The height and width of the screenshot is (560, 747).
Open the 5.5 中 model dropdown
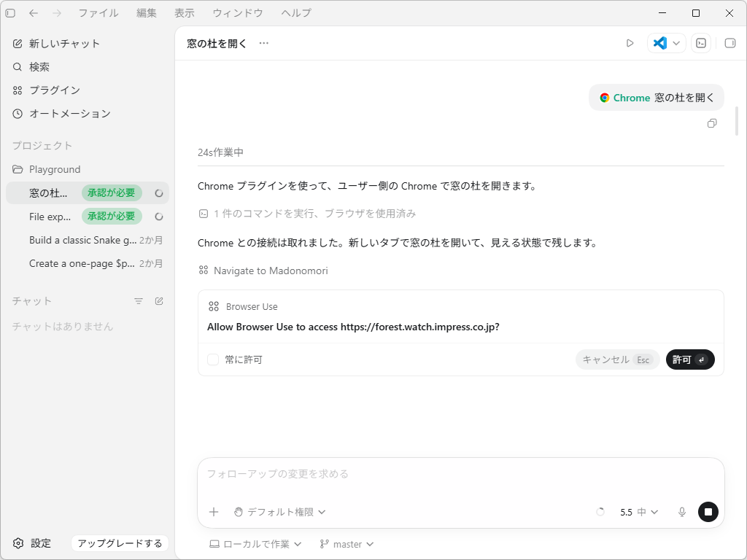point(639,512)
